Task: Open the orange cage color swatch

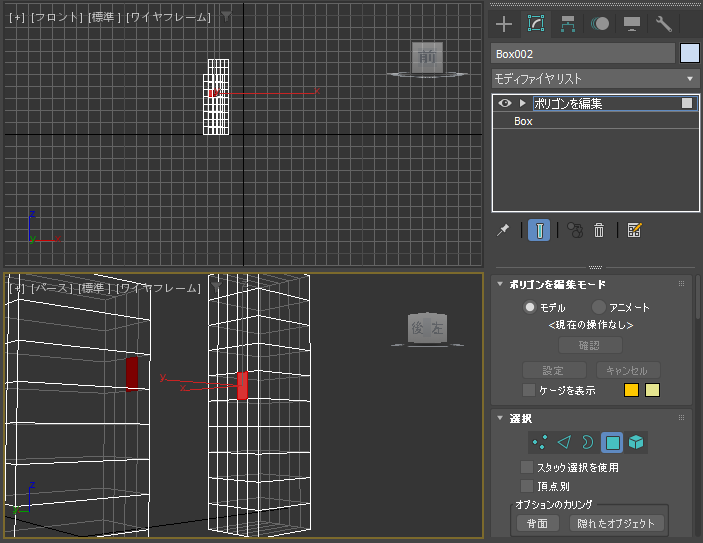Action: [x=631, y=390]
